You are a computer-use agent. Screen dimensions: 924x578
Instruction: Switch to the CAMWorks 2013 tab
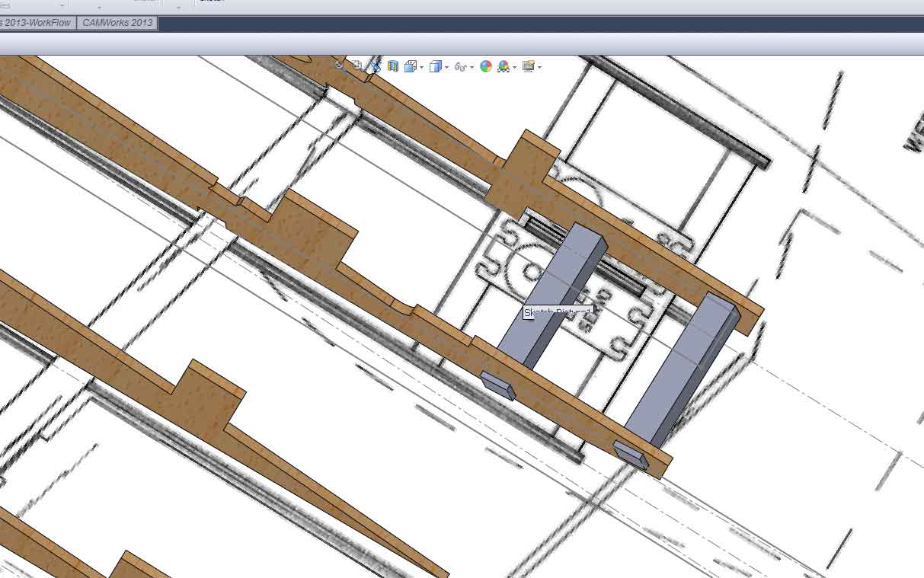[x=117, y=23]
